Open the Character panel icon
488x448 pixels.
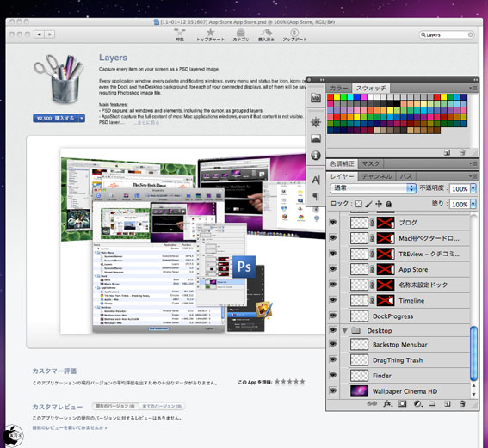click(x=316, y=180)
